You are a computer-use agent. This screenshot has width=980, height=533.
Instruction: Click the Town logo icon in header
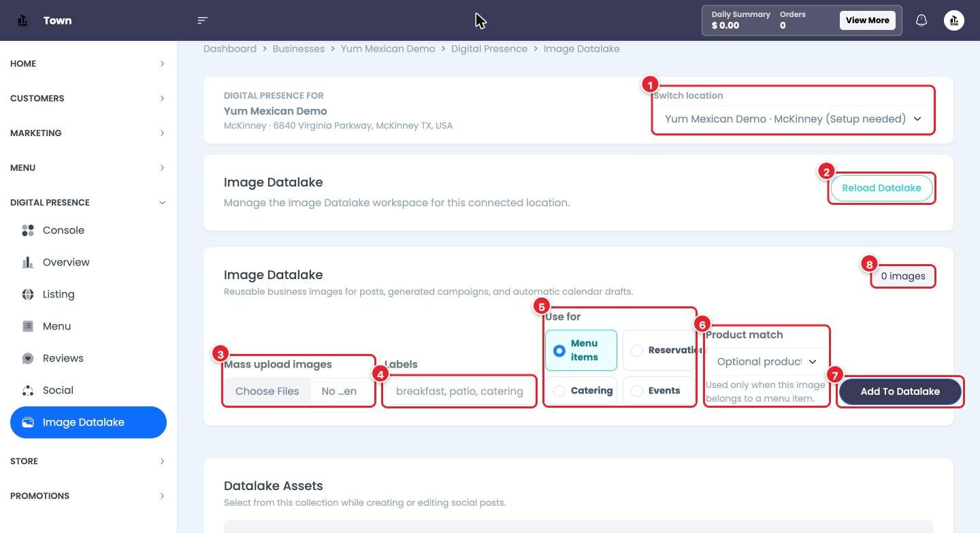(22, 20)
